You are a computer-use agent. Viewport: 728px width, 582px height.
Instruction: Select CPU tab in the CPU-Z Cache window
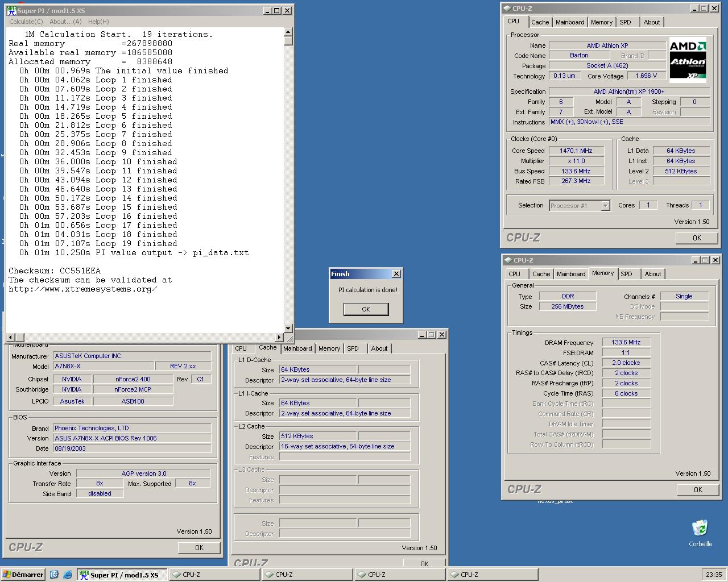[241, 348]
